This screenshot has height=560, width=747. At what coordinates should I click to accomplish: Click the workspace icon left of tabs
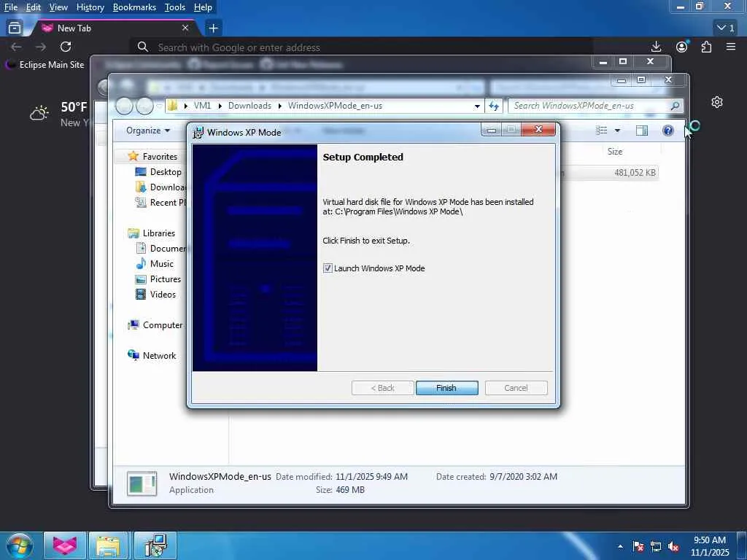[x=15, y=28]
